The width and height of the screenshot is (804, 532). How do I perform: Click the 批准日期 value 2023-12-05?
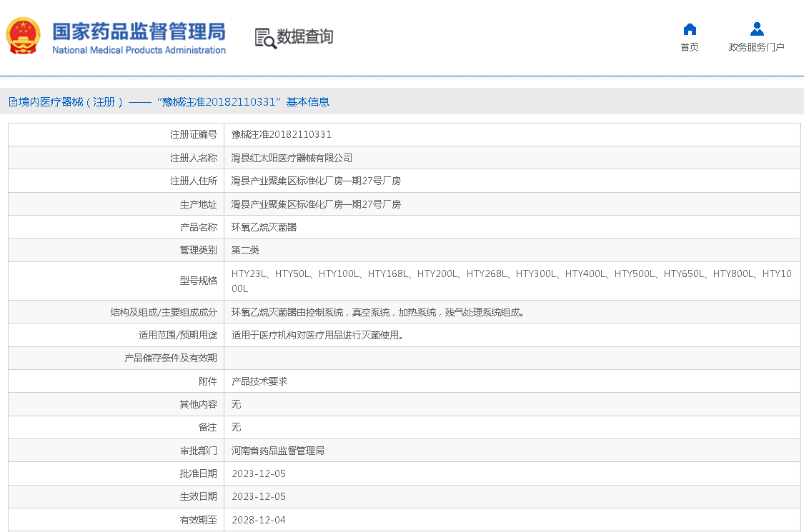[259, 473]
